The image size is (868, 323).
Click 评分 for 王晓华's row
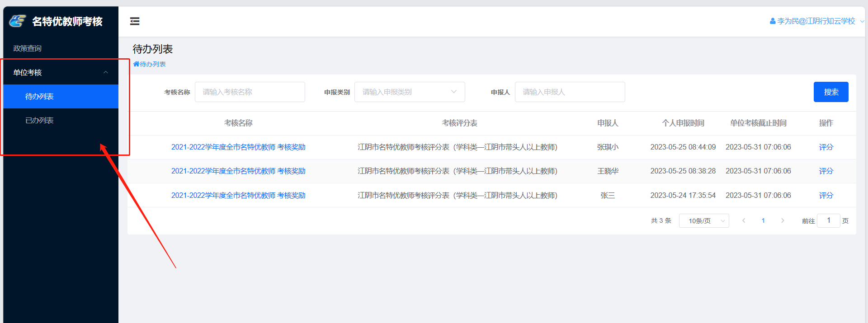(826, 171)
